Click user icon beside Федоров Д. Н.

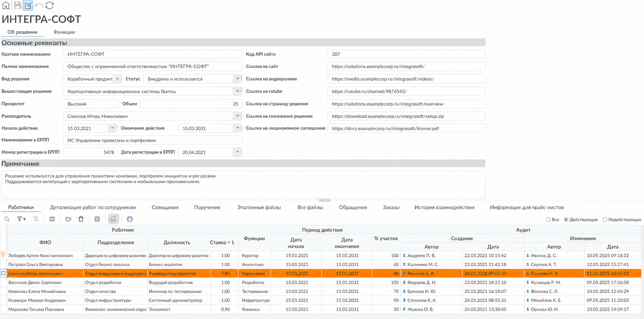pos(404,282)
